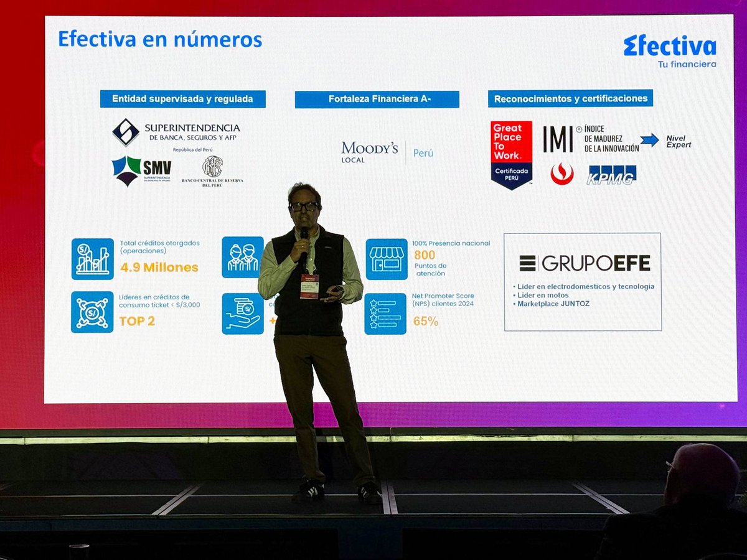747x560 pixels.
Task: Click 'Índice de madurez de la innovación' text
Action: 611,139
